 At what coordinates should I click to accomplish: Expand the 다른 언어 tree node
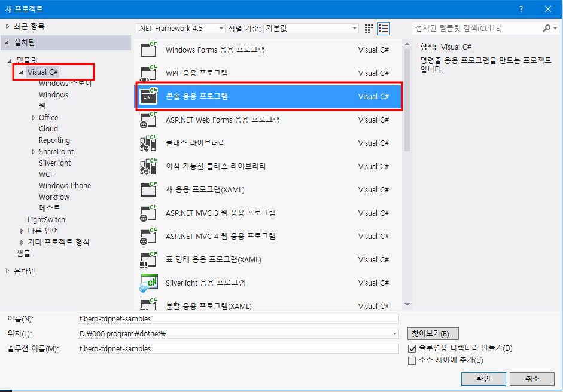click(x=22, y=231)
